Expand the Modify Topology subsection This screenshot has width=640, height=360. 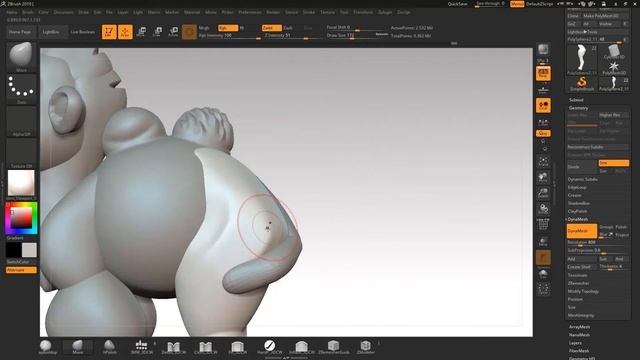tap(583, 291)
